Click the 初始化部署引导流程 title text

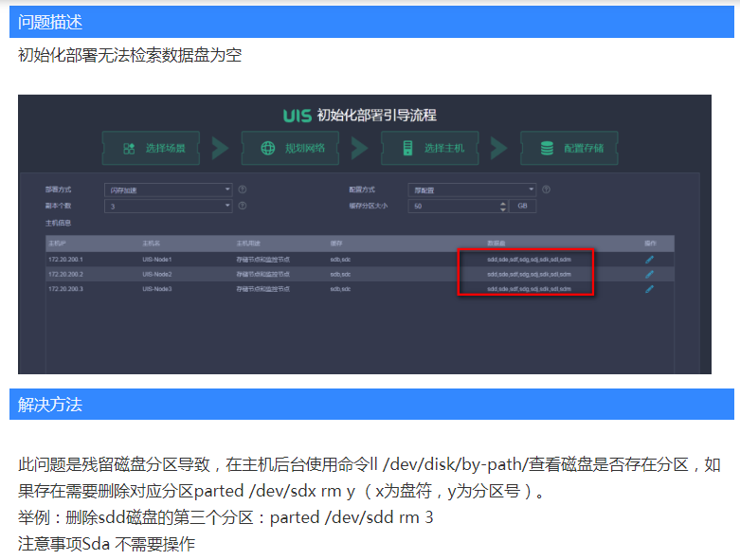(376, 115)
